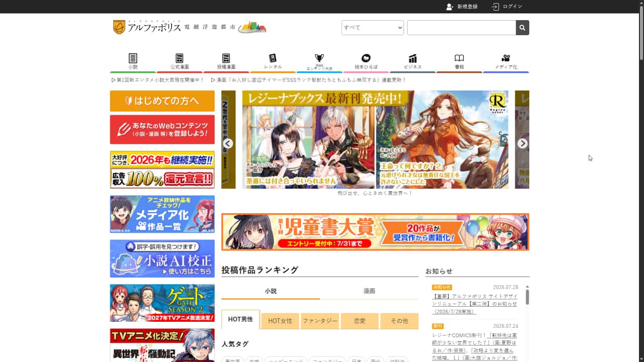Open the お人好し底辺テイマー manga update link
Screen dimensions: 644x362
[x=308, y=80]
